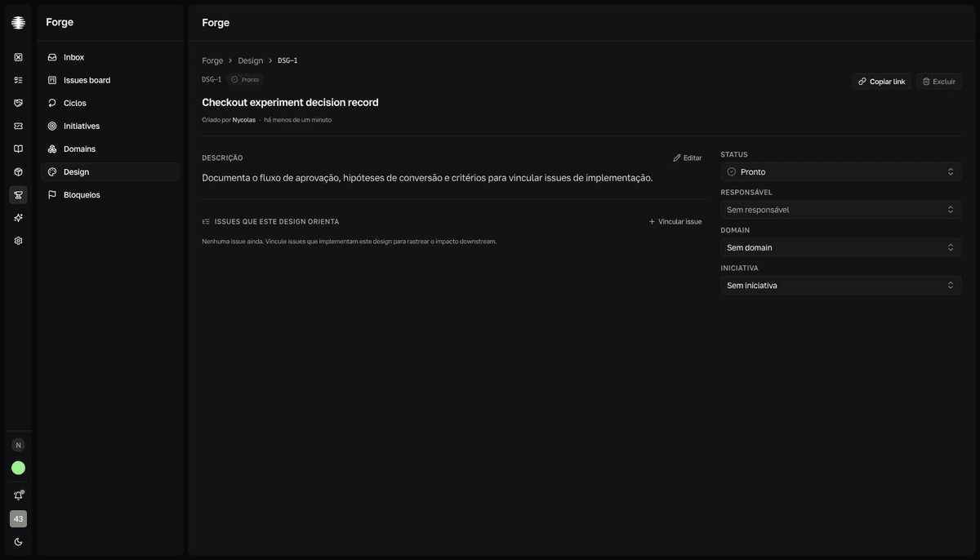Select Design in the sidebar
980x560 pixels.
tap(110, 171)
